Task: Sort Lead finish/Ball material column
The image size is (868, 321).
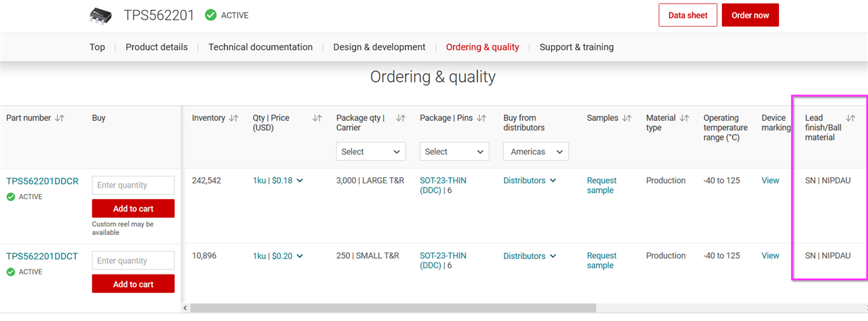Action: coord(850,119)
